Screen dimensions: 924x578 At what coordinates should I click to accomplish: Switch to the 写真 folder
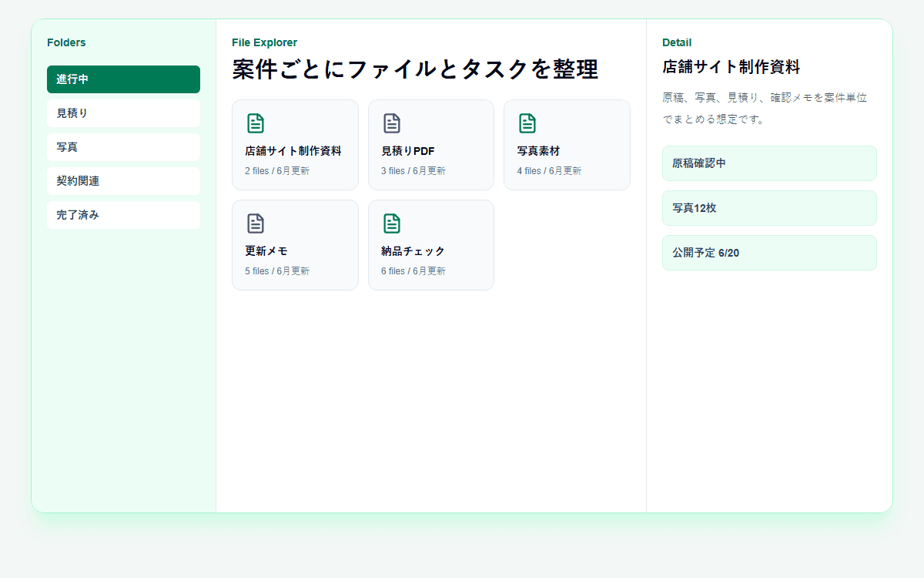pos(123,147)
